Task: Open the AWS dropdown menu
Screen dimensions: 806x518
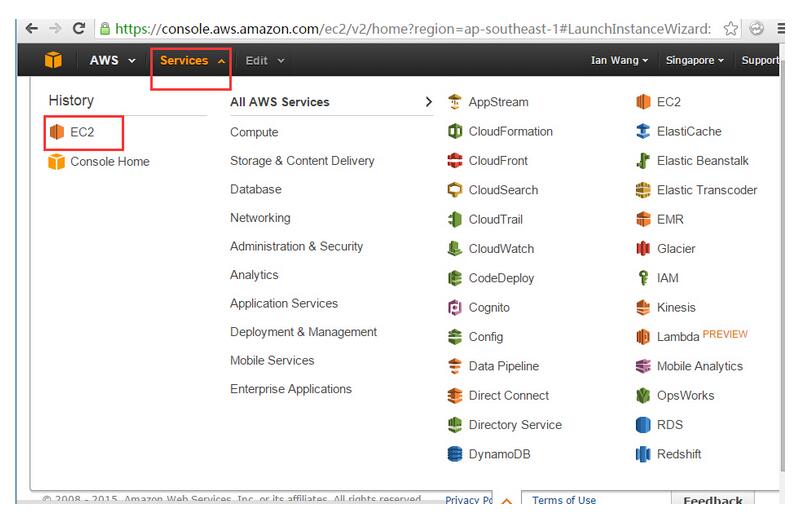Action: point(113,60)
